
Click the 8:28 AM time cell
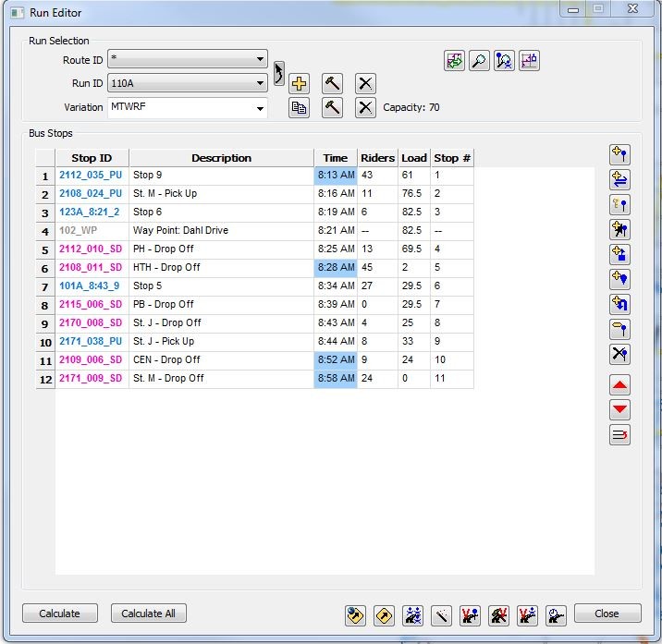(336, 268)
